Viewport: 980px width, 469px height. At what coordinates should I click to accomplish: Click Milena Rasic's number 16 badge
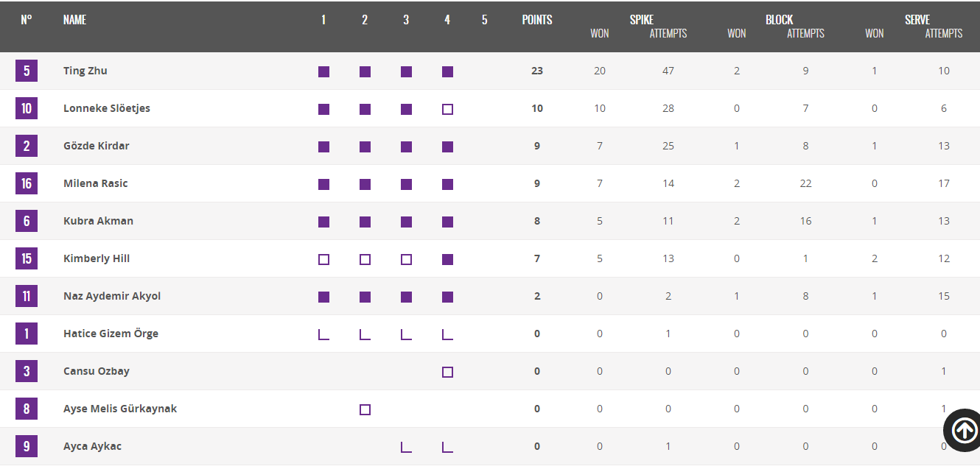[27, 183]
